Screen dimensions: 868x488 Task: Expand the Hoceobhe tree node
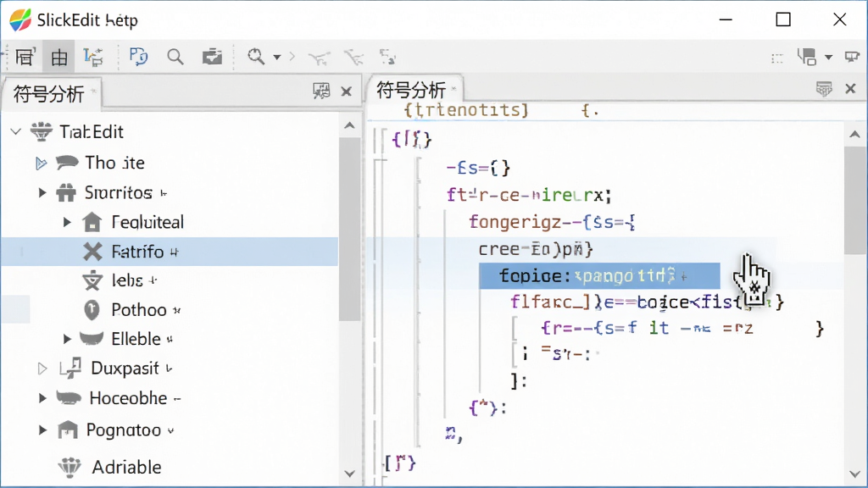42,398
